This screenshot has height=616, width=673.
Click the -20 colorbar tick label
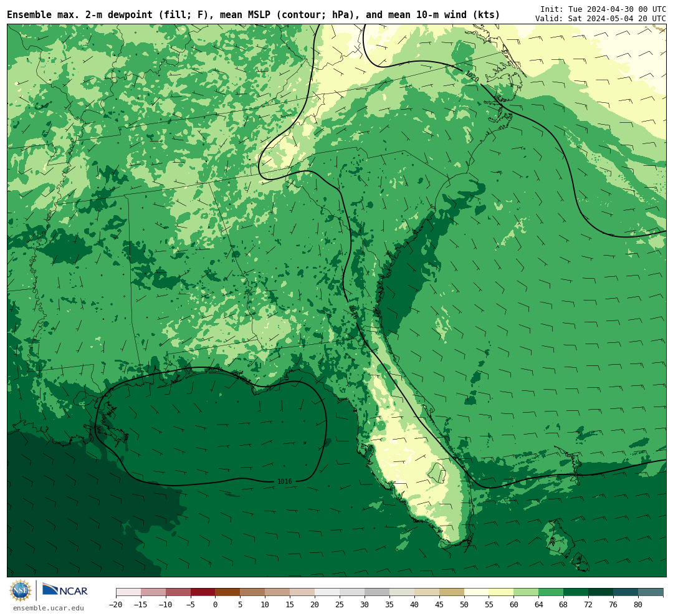(x=116, y=604)
